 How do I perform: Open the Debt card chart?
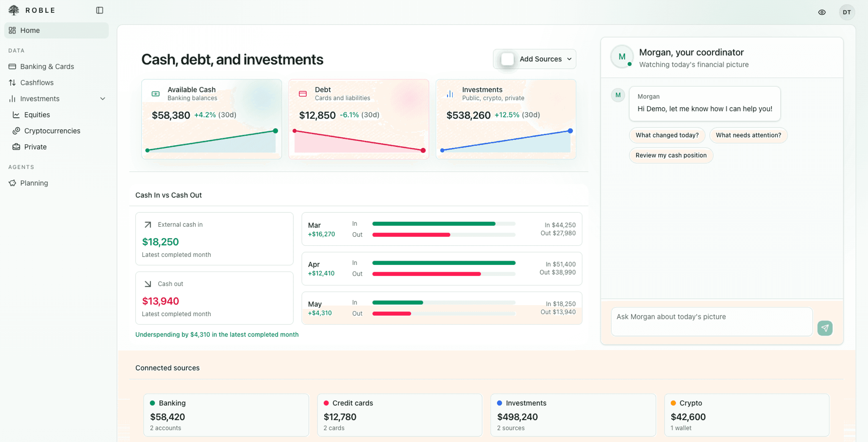click(359, 141)
